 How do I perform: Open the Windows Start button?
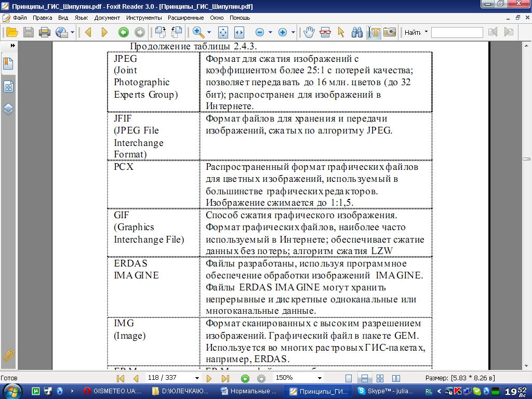[x=12, y=391]
